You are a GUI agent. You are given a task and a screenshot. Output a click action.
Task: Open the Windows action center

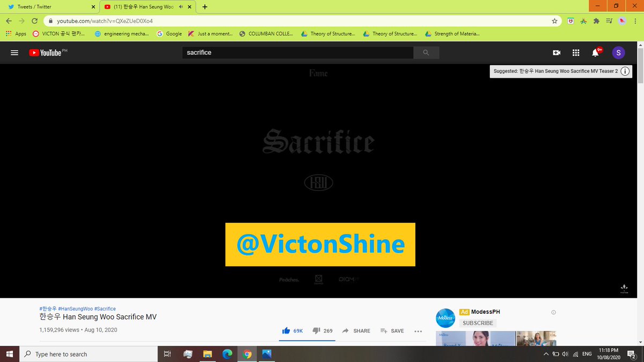pyautogui.click(x=632, y=354)
